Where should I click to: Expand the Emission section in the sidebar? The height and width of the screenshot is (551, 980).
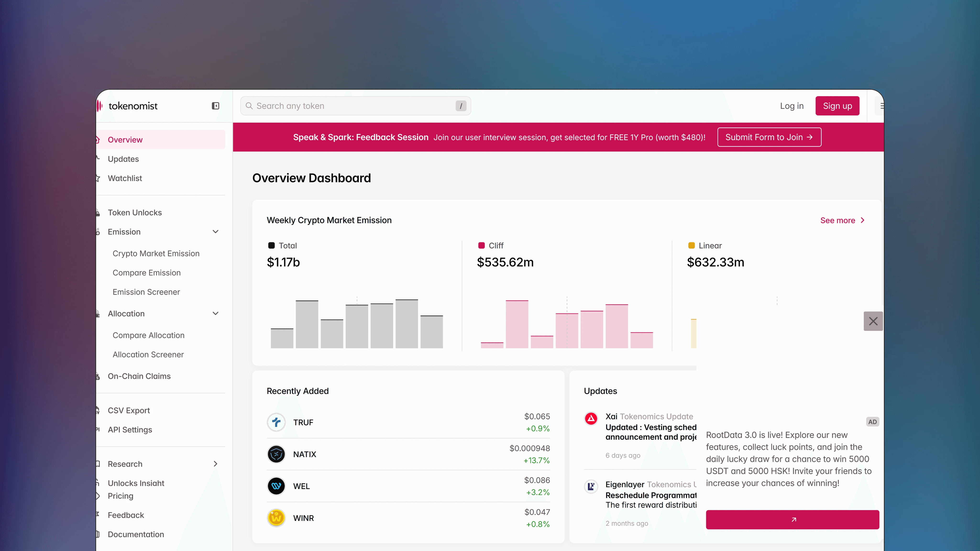(216, 231)
